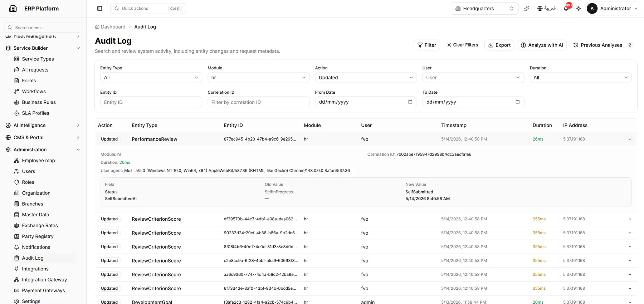Viewport: 644px width, 304px height.
Task: Click the Entity ID input field
Action: [x=151, y=102]
